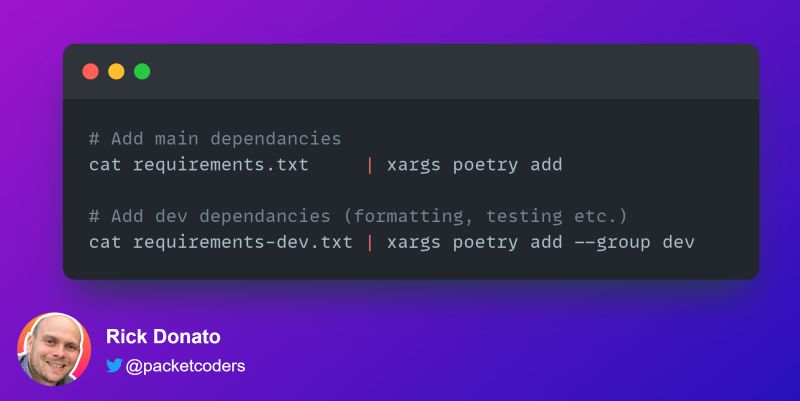Click 'poetry' in the second command
Screen dimensions: 800x401
[x=485, y=243]
